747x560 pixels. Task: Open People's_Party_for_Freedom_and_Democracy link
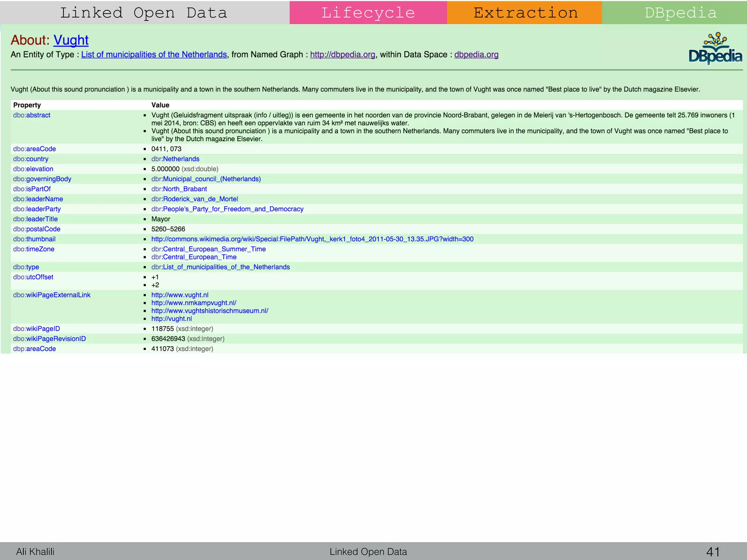pyautogui.click(x=227, y=209)
